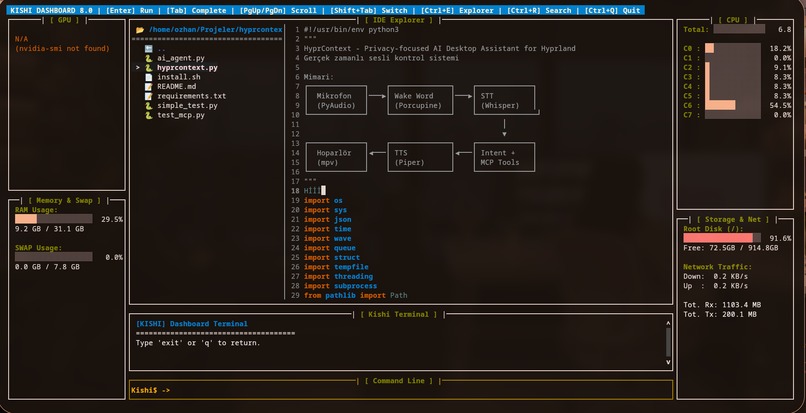Click the Python icon beside hyprcontext.py
The height and width of the screenshot is (413, 806).
tap(149, 68)
